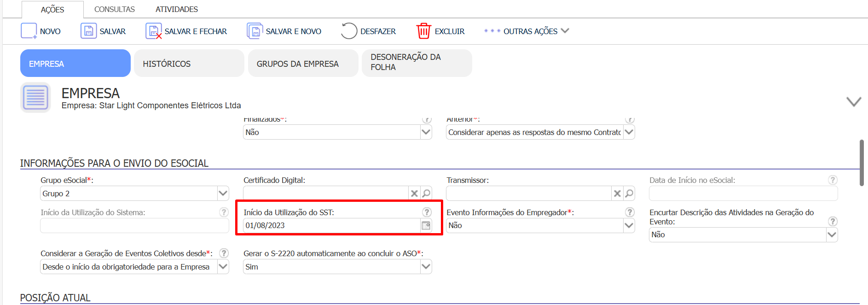The image size is (868, 305).
Task: Clear the Certificado Digital field
Action: pyautogui.click(x=414, y=194)
